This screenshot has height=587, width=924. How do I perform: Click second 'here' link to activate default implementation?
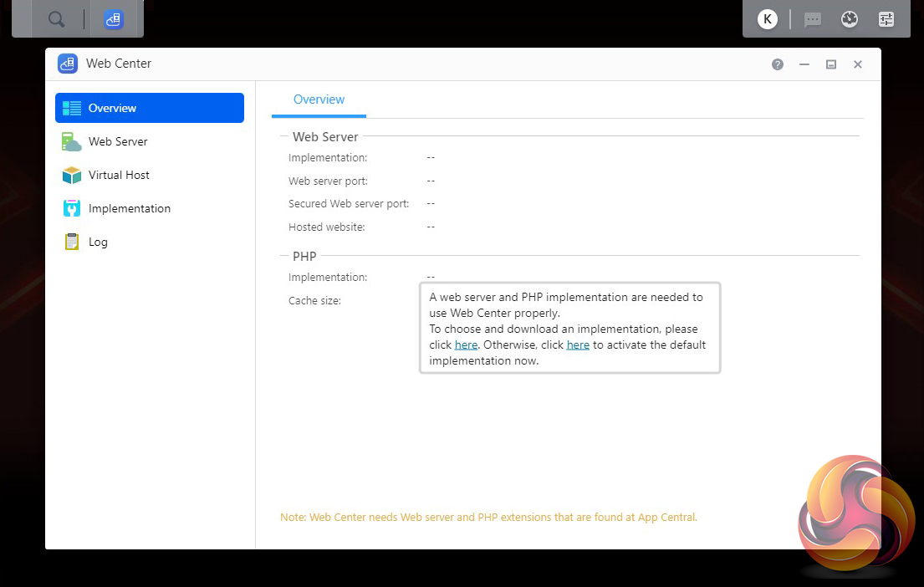[578, 345]
